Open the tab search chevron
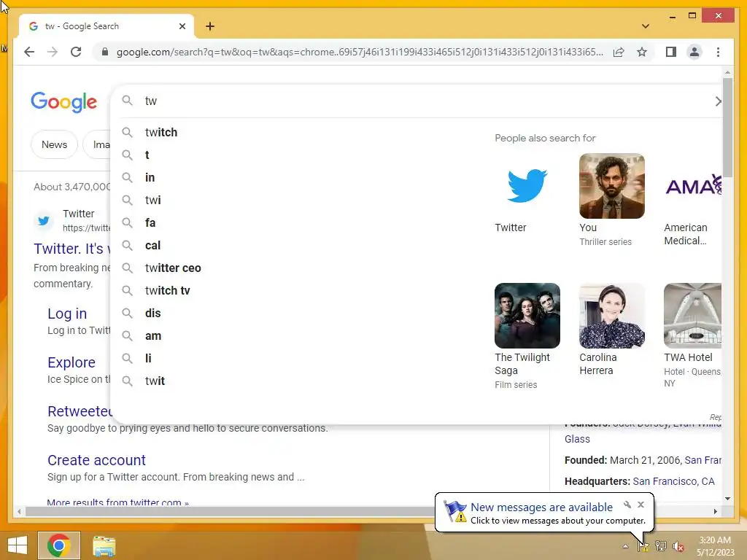The image size is (747, 560). [x=645, y=26]
